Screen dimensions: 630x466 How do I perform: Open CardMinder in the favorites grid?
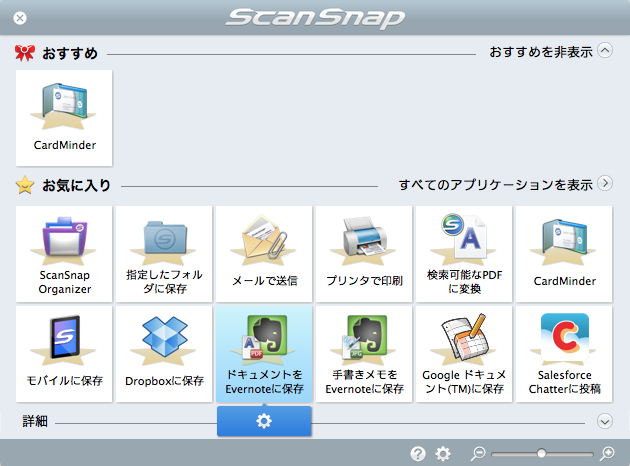(x=564, y=254)
